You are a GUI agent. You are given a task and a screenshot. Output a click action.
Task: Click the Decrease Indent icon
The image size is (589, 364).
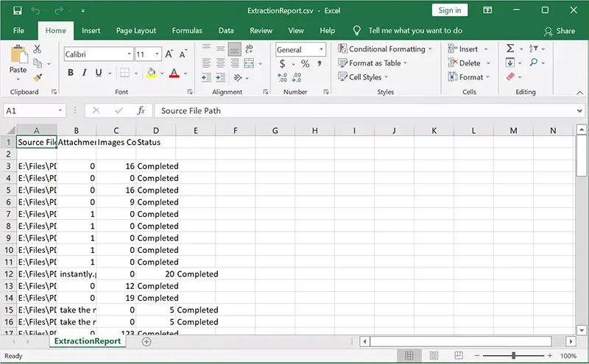click(206, 78)
